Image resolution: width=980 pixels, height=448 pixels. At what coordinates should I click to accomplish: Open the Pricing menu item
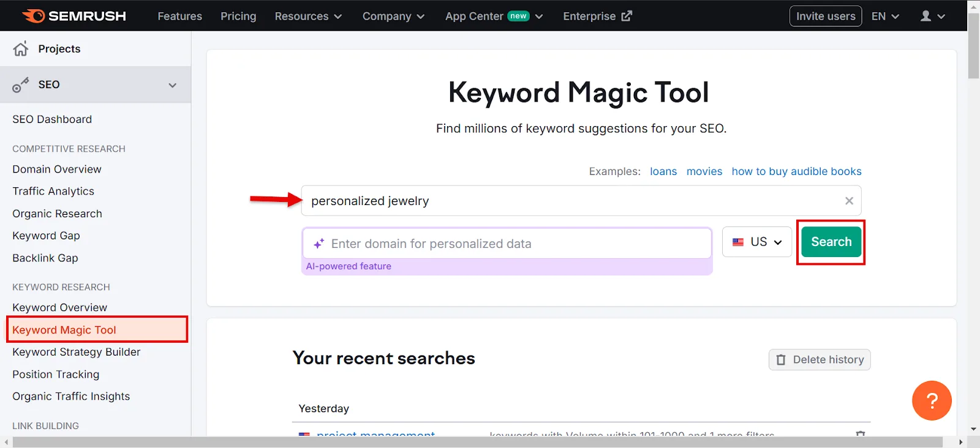238,16
